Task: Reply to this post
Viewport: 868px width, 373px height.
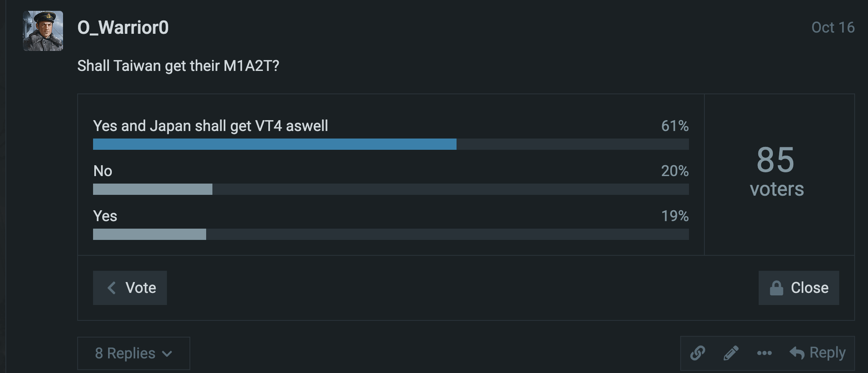Action: pos(818,353)
